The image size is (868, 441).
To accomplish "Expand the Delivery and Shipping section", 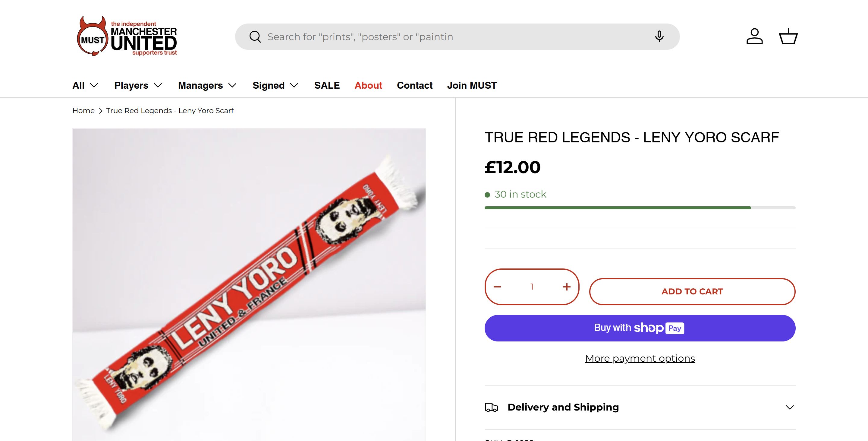I will point(640,407).
